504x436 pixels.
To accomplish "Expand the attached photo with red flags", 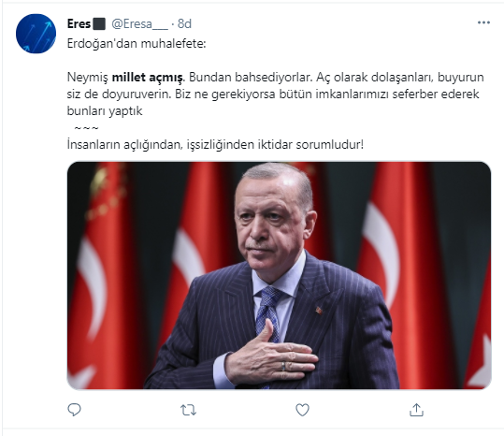I will tap(279, 276).
